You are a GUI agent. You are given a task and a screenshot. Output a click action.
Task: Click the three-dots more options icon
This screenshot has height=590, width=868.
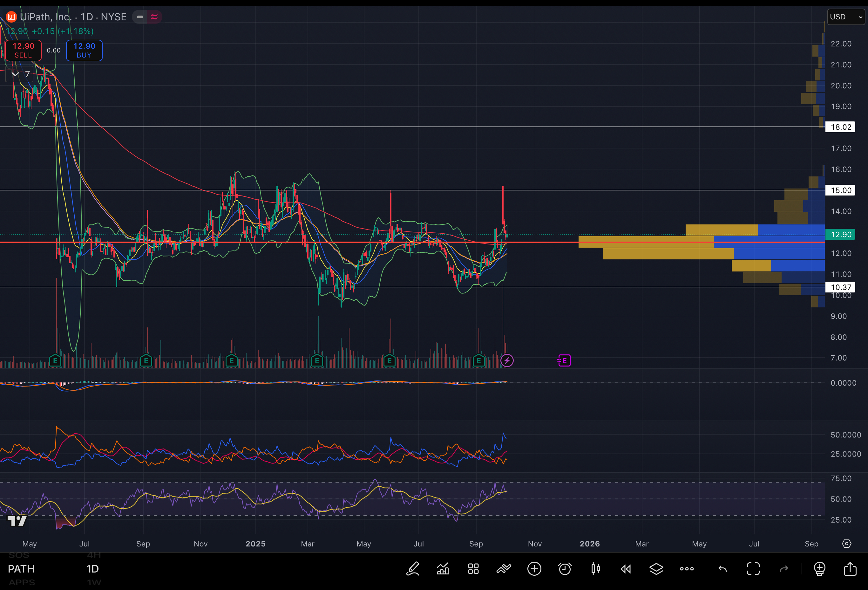[x=687, y=569]
